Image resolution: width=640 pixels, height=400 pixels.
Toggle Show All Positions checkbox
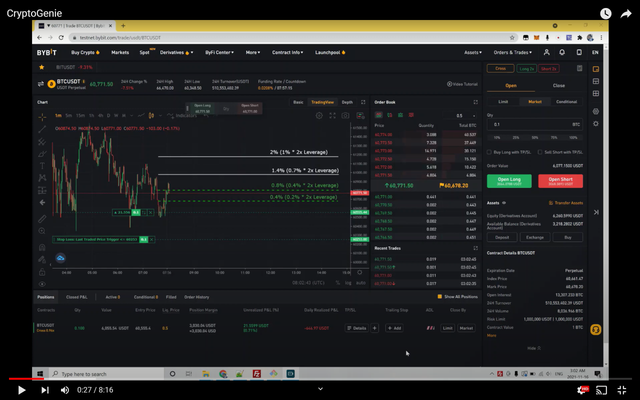point(440,297)
